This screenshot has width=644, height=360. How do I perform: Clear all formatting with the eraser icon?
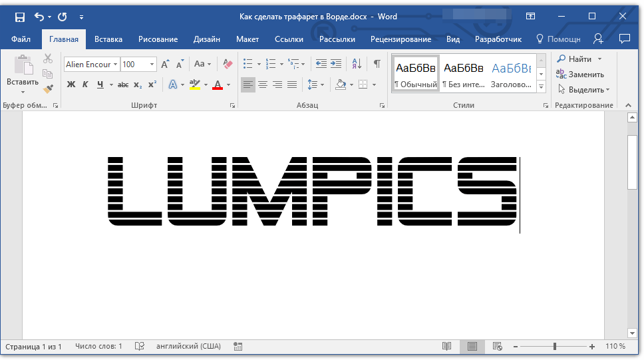click(x=228, y=64)
